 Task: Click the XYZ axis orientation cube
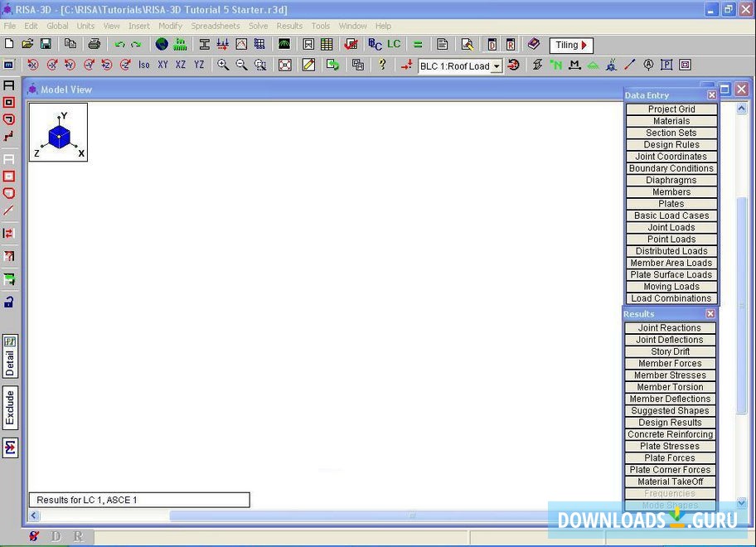point(58,132)
